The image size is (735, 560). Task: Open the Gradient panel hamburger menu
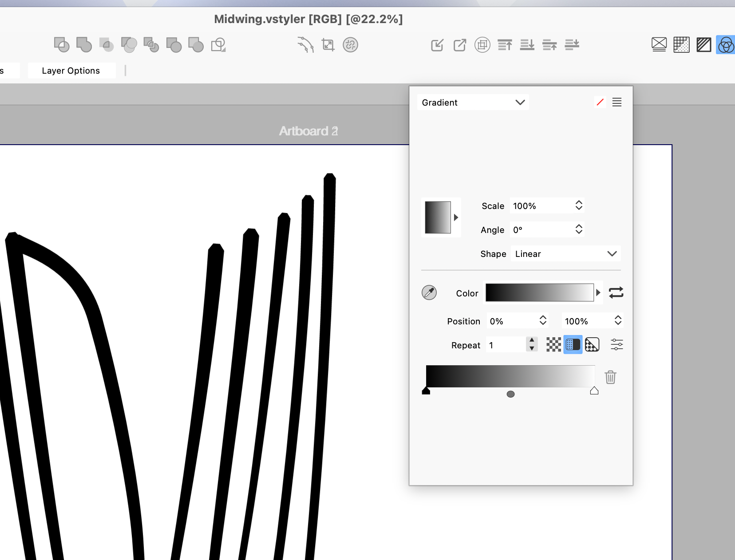coord(616,103)
